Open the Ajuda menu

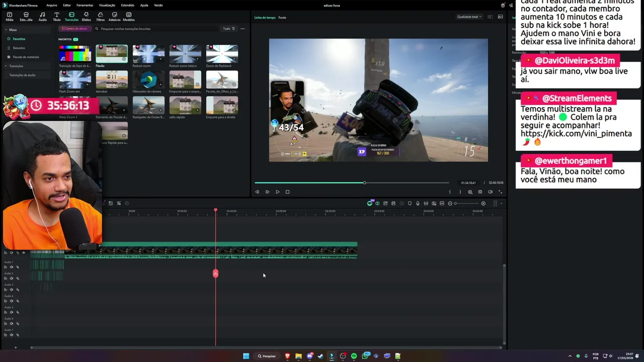click(144, 5)
